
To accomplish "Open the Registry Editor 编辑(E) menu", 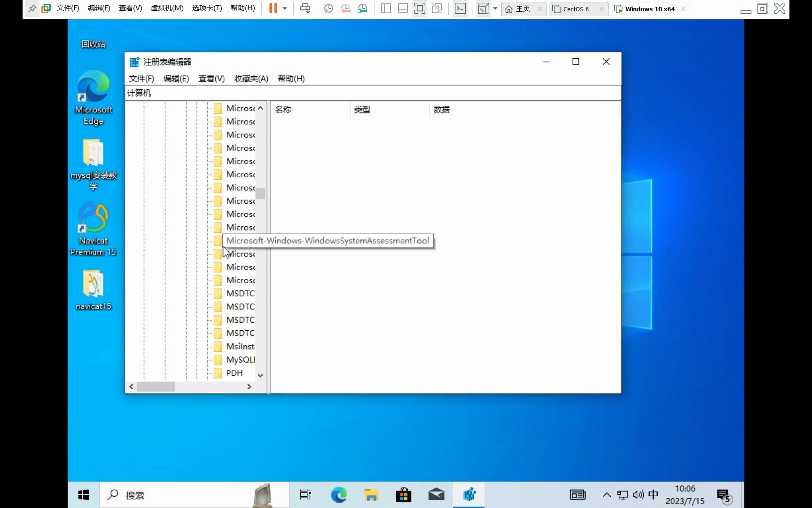I will 176,79.
